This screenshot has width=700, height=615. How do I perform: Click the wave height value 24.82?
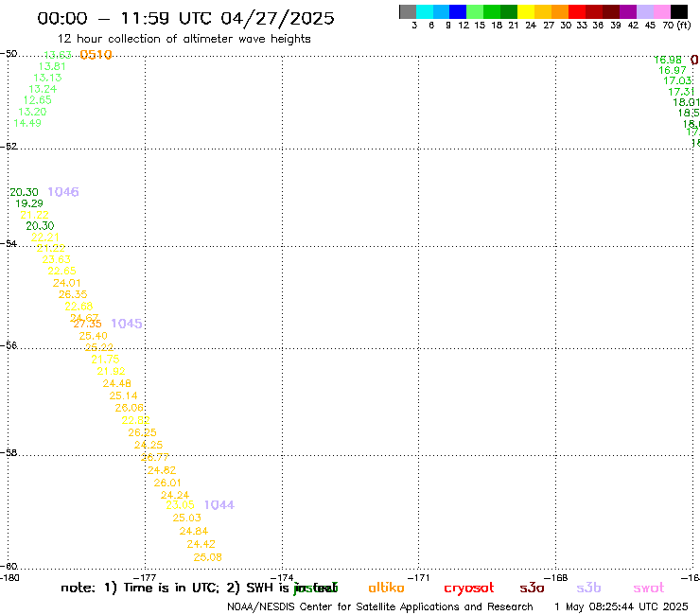point(162,470)
